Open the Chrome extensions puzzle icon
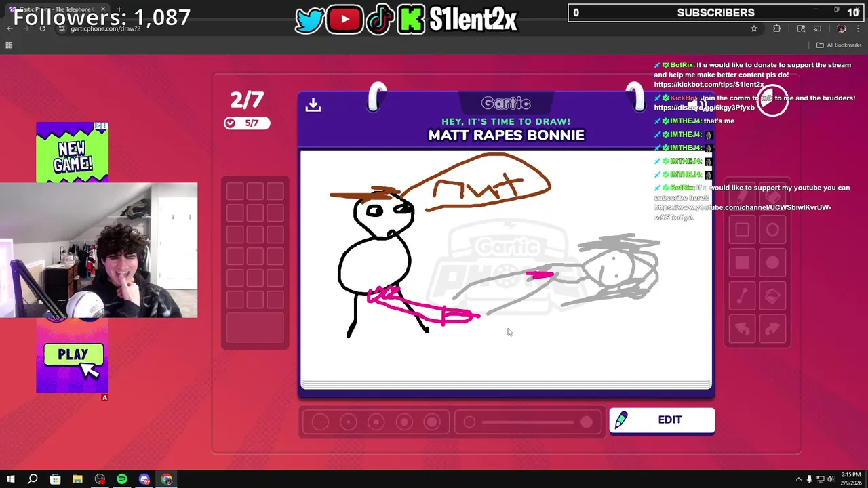Image resolution: width=868 pixels, height=488 pixels. 776,28
